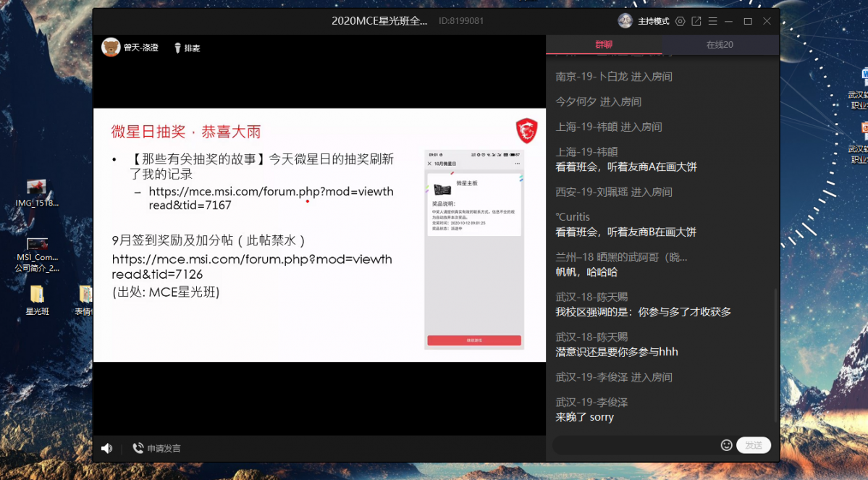Click message 西安-19-刘珮瑶 进入房间
Image resolution: width=868 pixels, height=480 pixels.
point(614,192)
